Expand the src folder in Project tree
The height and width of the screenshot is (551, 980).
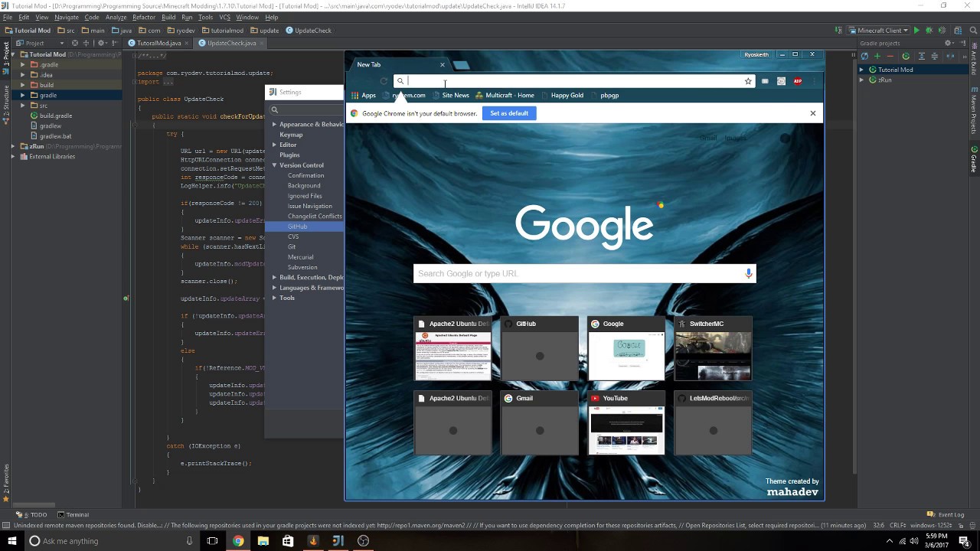pyautogui.click(x=23, y=106)
